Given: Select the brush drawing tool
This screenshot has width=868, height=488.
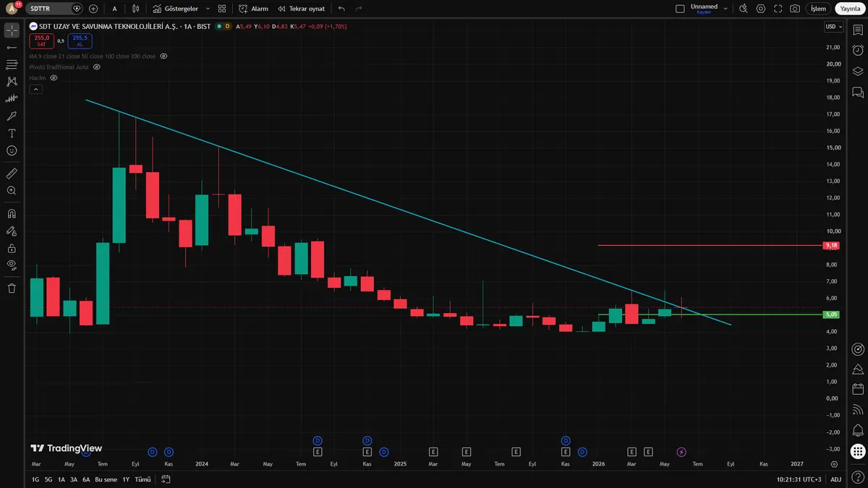Looking at the screenshot, I should pyautogui.click(x=12, y=116).
